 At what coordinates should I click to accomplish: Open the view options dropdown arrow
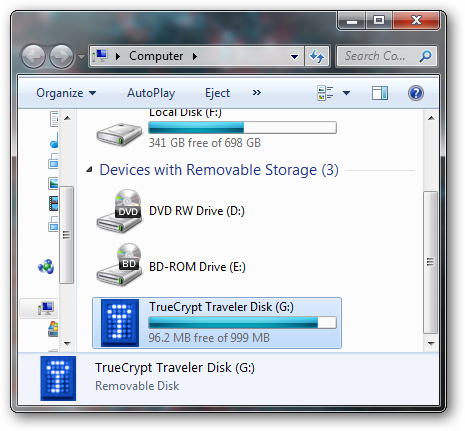(347, 93)
